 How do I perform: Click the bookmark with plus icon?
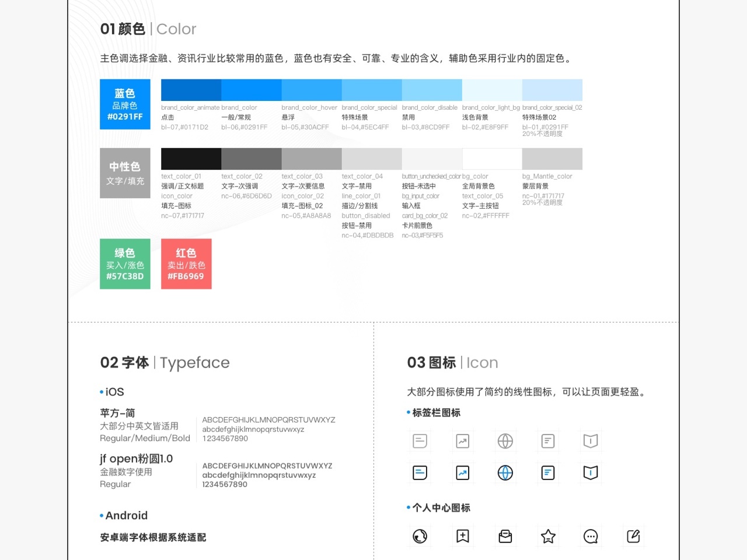(463, 536)
